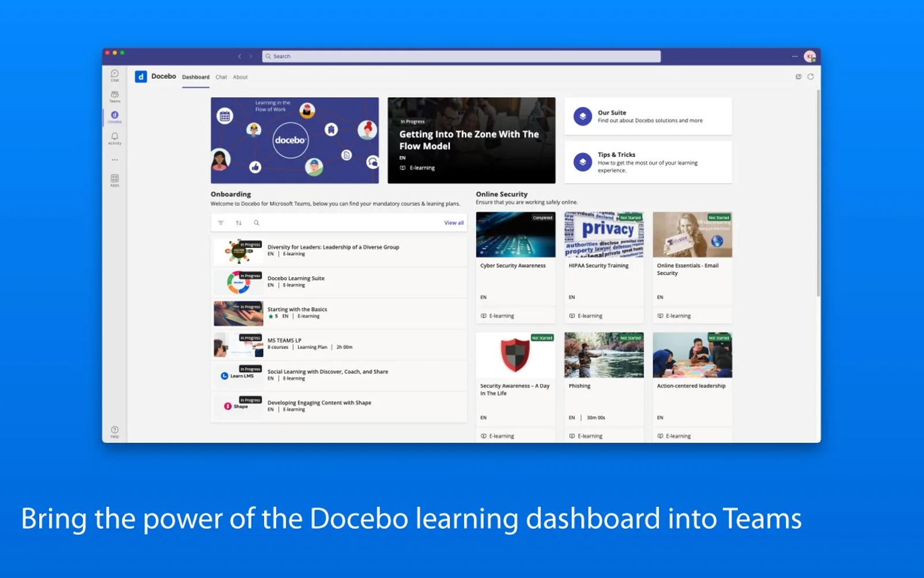Open HIPAA Security Training privacy thumbnail

[604, 235]
